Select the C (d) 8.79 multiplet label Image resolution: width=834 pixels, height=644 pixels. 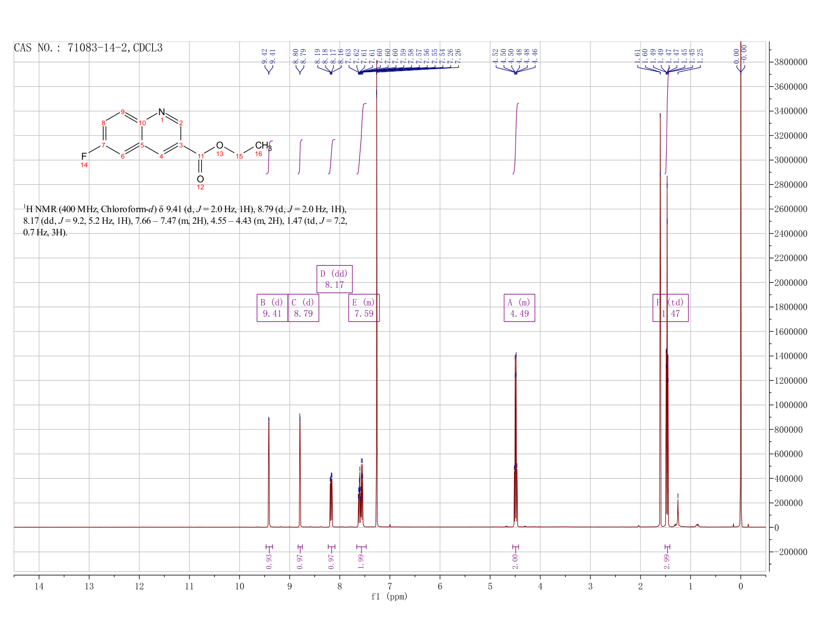coord(303,308)
